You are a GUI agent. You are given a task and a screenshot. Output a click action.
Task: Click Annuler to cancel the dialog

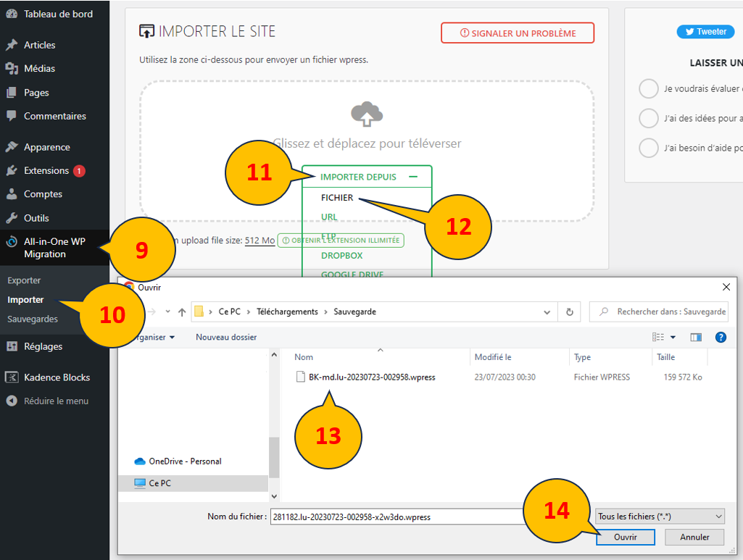point(694,537)
